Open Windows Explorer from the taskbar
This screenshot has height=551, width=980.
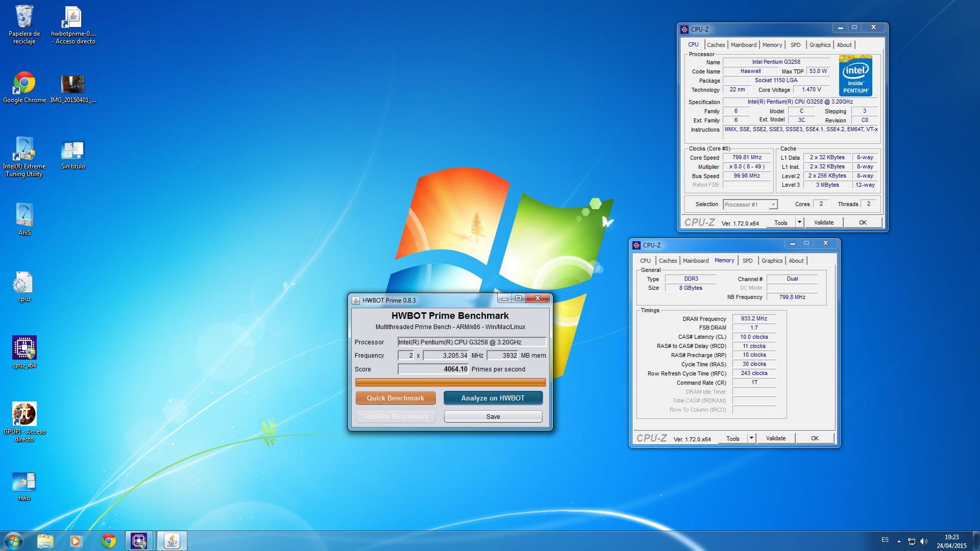tap(45, 541)
